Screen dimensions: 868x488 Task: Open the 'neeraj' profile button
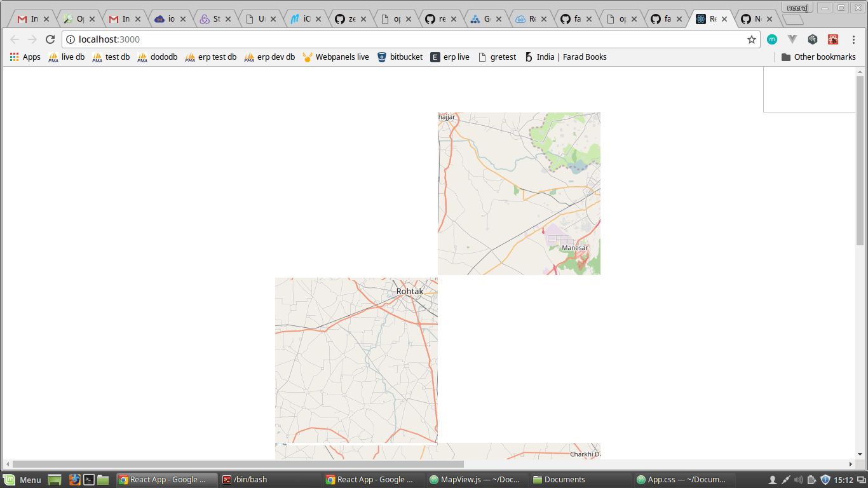tap(797, 7)
